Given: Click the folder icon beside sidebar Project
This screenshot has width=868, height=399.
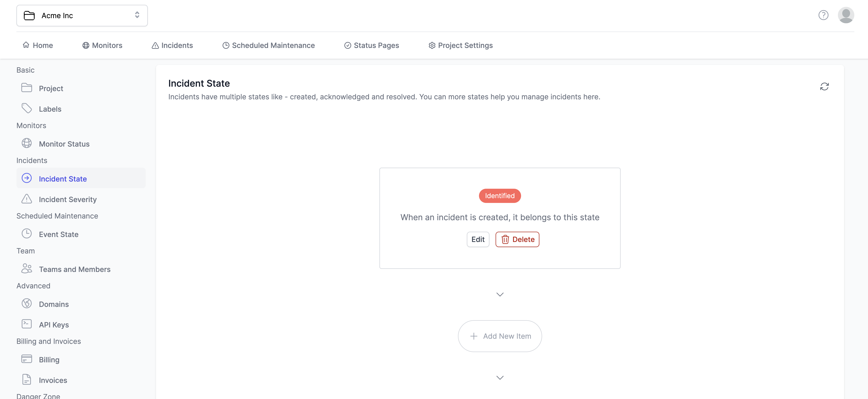Looking at the screenshot, I should click(x=27, y=88).
